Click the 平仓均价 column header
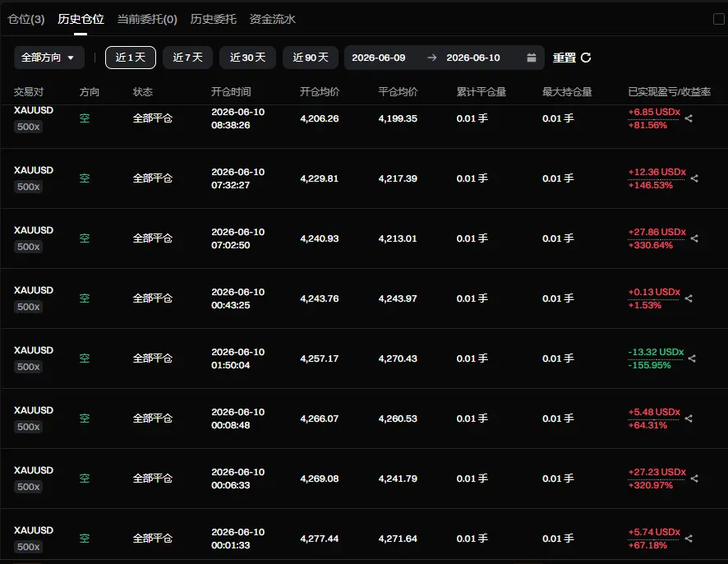The width and height of the screenshot is (728, 564). coord(398,92)
